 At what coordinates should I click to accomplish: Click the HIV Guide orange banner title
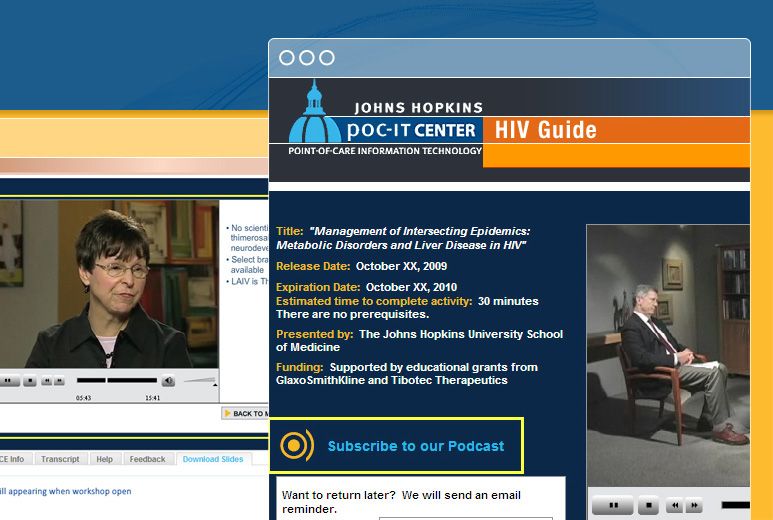[546, 130]
